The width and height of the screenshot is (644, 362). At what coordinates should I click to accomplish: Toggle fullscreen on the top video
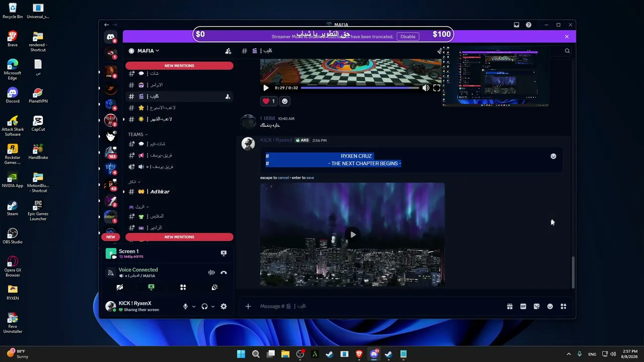coord(436,88)
